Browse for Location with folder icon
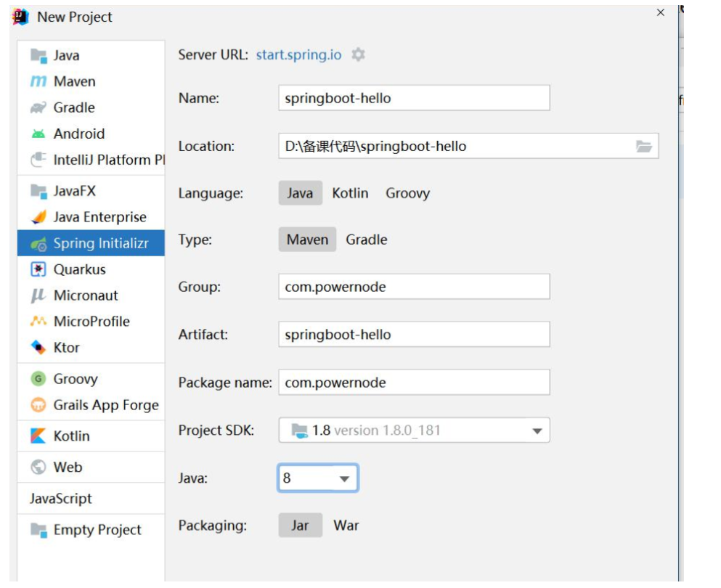 tap(644, 147)
